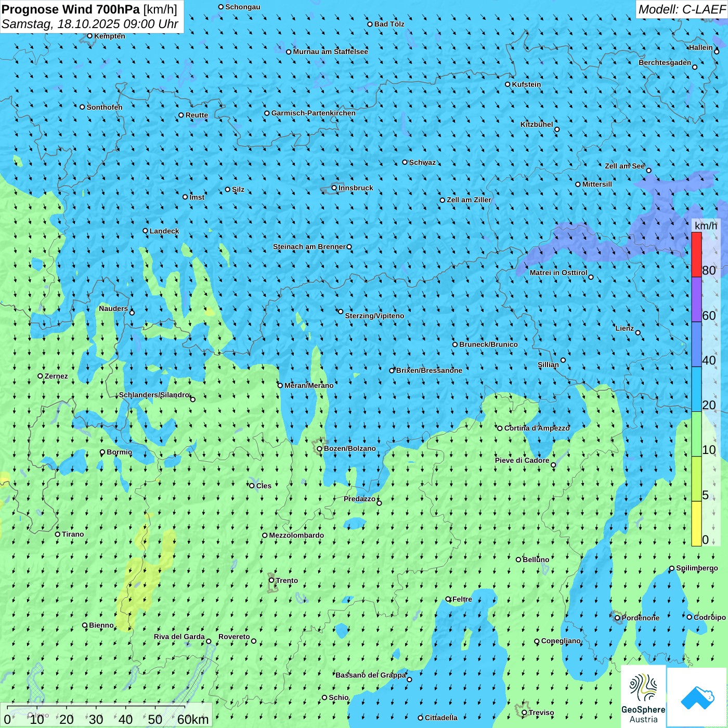Click the Imst label
Viewport: 728px width, 728px height.
[197, 197]
